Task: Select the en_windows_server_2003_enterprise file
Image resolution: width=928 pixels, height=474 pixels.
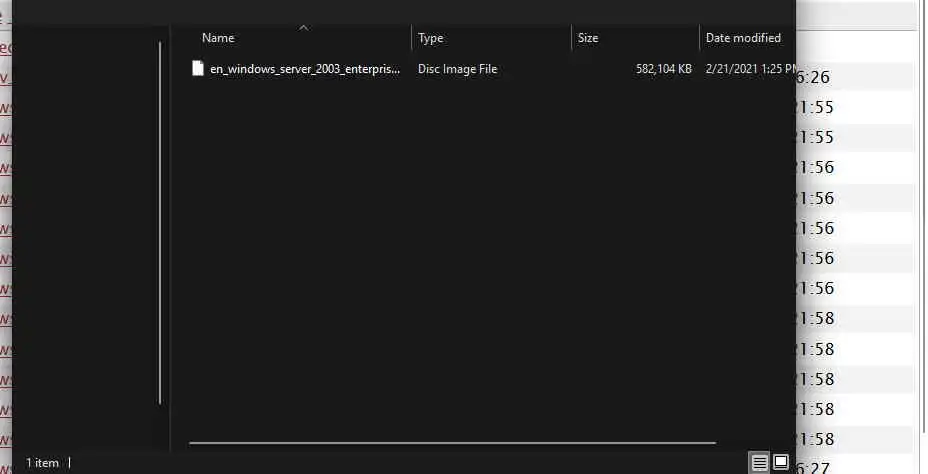Action: 305,69
